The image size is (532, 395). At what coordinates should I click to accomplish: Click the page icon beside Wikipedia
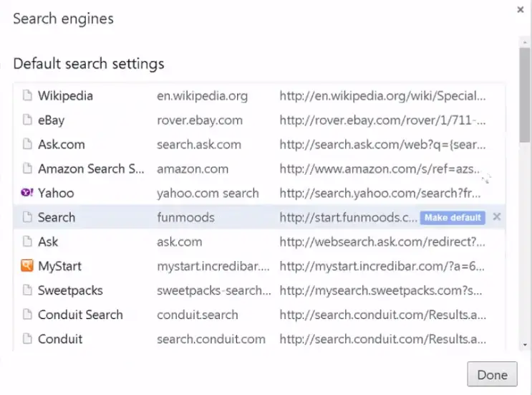pos(27,95)
